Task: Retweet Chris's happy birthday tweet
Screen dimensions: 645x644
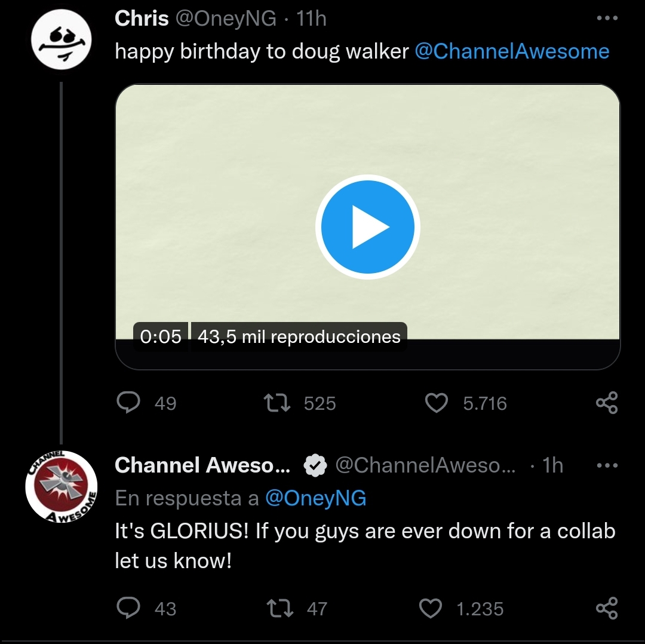Action: (277, 403)
